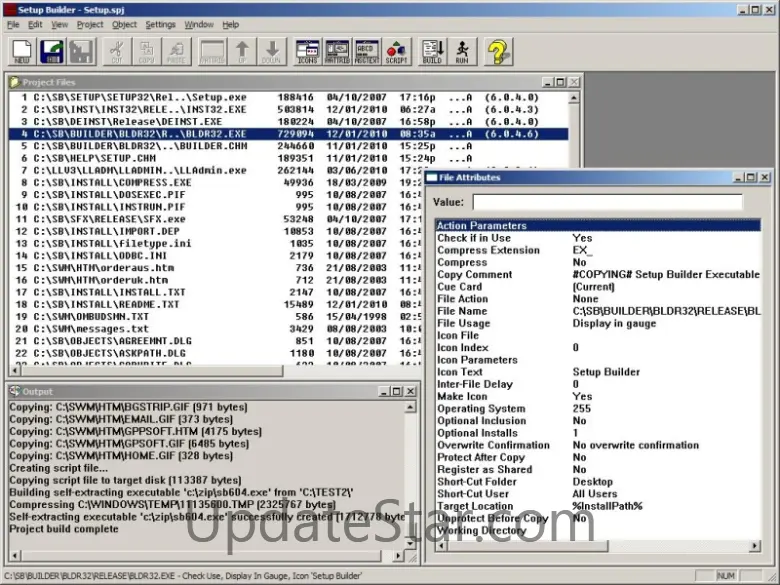Open the Settings menu
This screenshot has height=585, width=780.
pyautogui.click(x=160, y=24)
